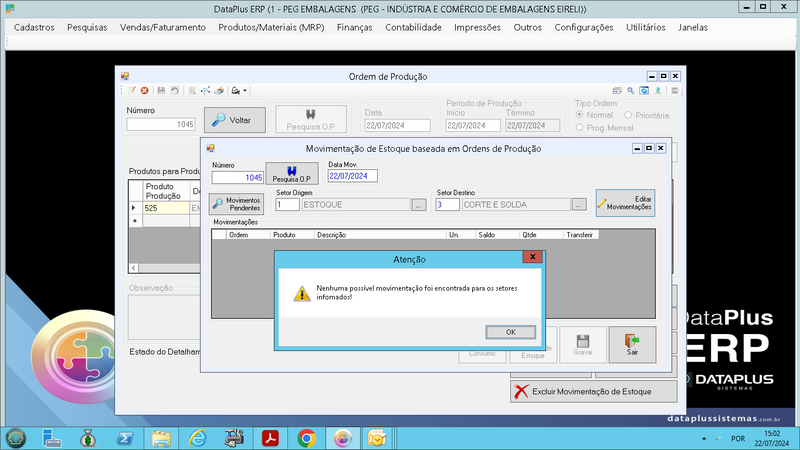Click row selector arrow beside product 525
800x450 pixels.
pyautogui.click(x=135, y=208)
